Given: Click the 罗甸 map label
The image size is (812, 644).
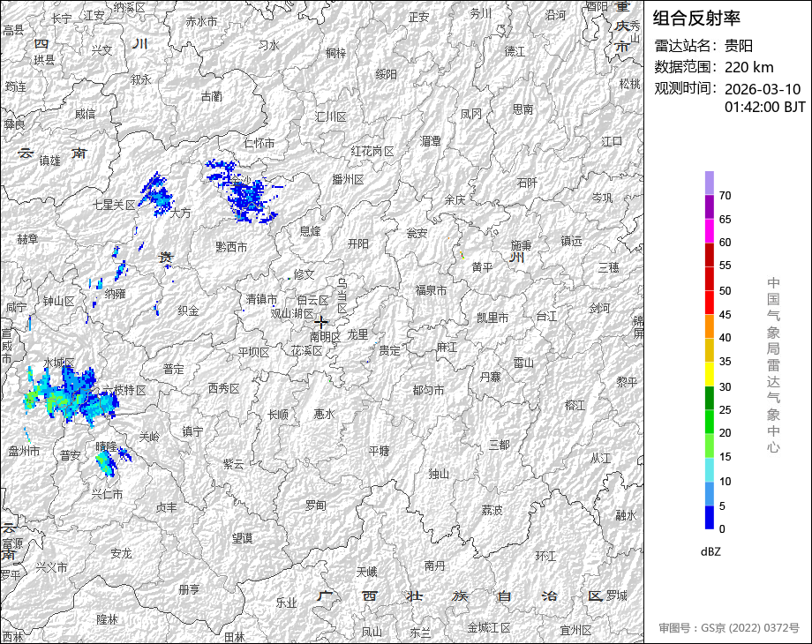Looking at the screenshot, I should (315, 505).
